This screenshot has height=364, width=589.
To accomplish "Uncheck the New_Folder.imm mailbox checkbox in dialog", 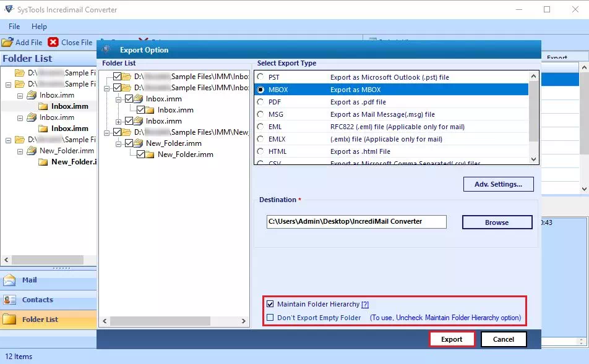I will coord(129,143).
